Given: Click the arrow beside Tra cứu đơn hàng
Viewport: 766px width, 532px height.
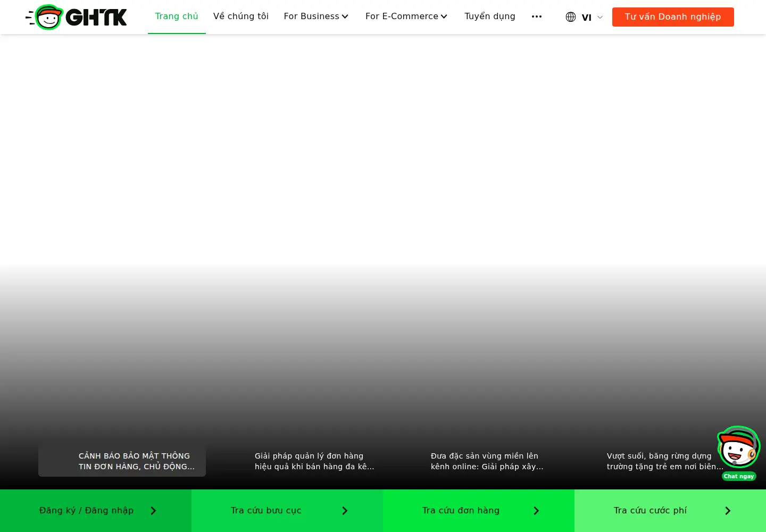Looking at the screenshot, I should tap(536, 511).
